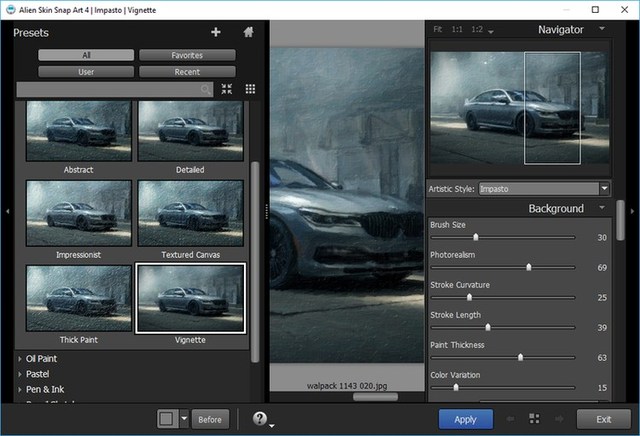640x436 pixels.
Task: Open the Artistic Style dropdown
Action: point(604,188)
